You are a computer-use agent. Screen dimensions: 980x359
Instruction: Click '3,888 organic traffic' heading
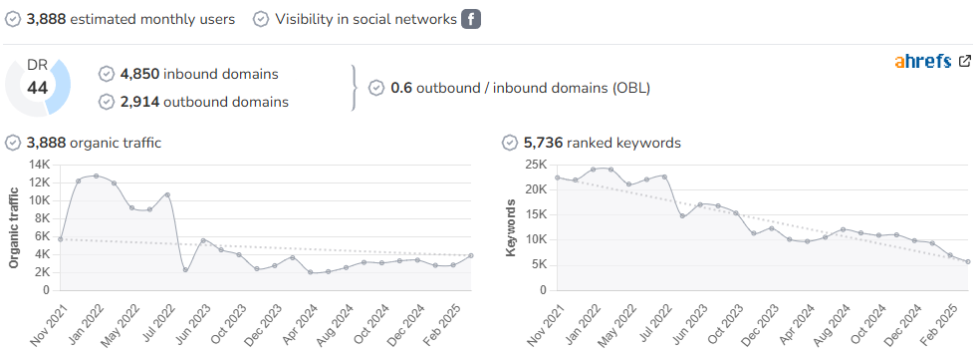click(94, 143)
